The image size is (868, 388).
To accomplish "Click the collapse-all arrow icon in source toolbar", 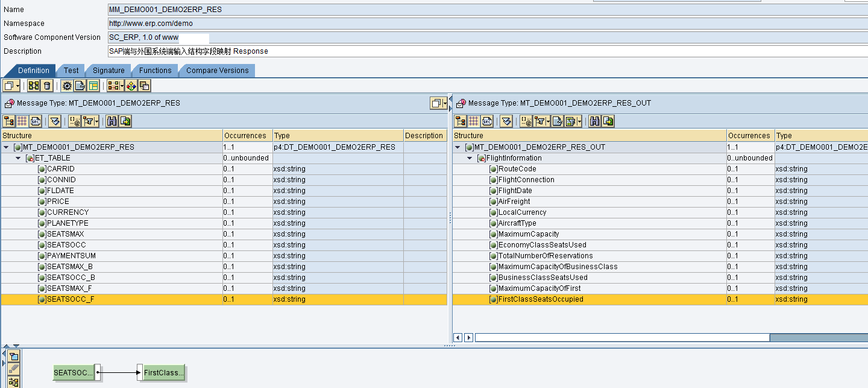I will tap(55, 121).
